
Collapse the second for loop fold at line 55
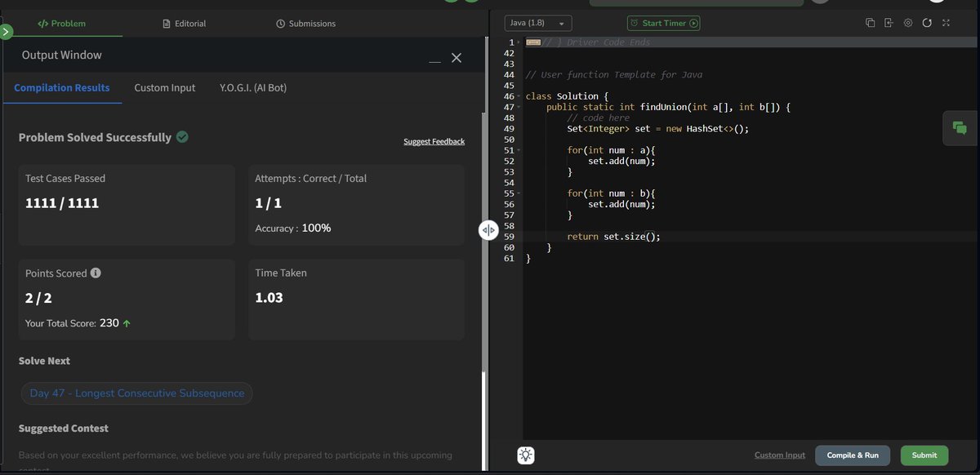518,193
